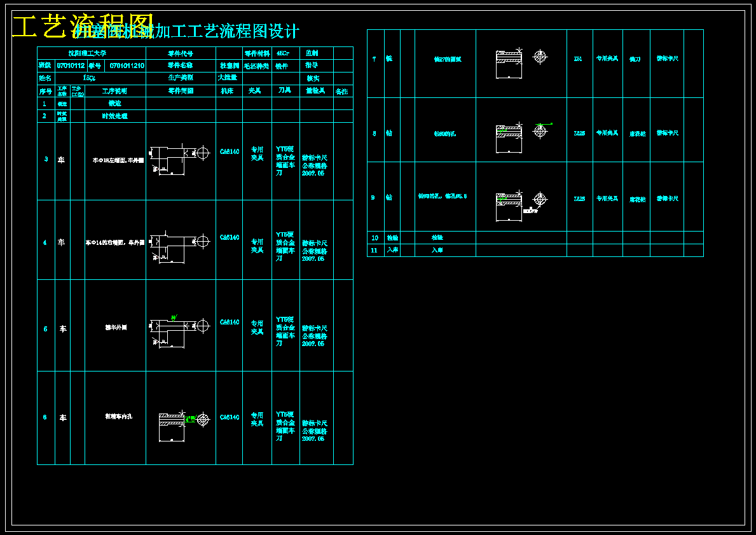Click the 工序说明 column header

(114, 91)
